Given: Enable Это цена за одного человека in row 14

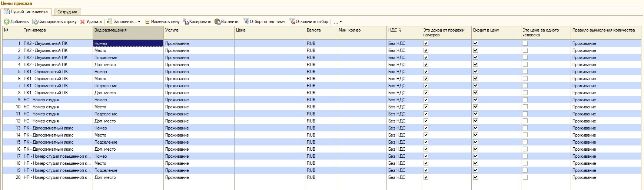Looking at the screenshot, I should tap(525, 135).
